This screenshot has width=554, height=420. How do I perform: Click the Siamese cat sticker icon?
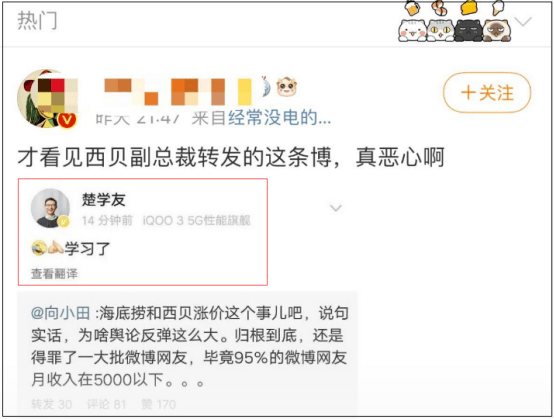click(x=496, y=24)
